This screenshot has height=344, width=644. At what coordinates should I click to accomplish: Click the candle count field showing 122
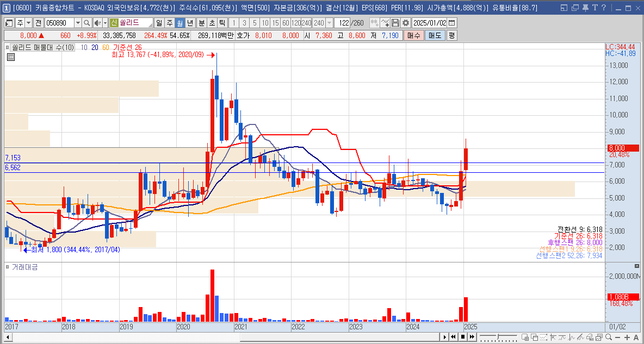click(341, 23)
